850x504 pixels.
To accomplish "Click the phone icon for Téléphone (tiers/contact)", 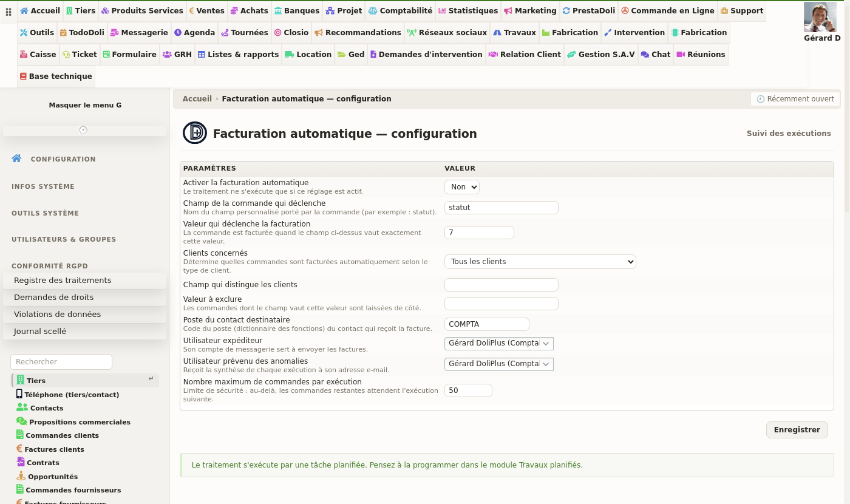I will [19, 394].
